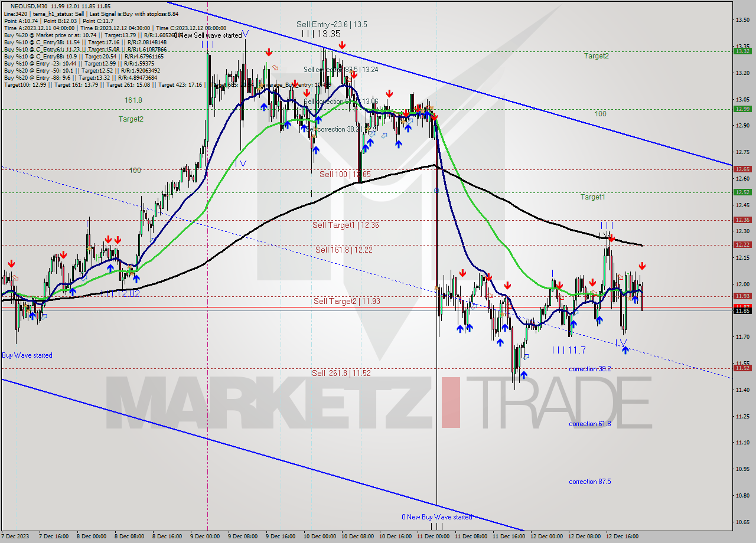
Task: Select the red 12.22 price tag
Action: 742,244
